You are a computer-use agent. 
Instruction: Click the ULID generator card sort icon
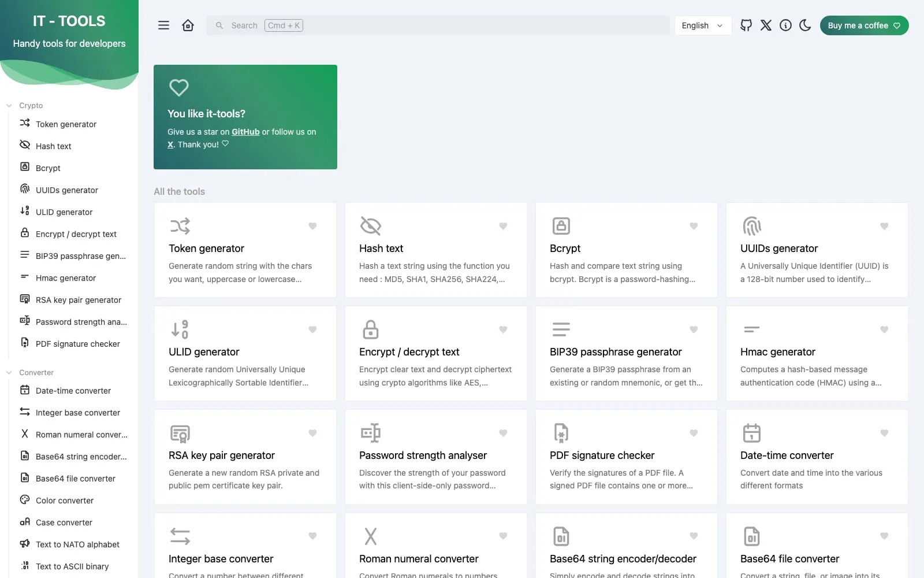(180, 329)
